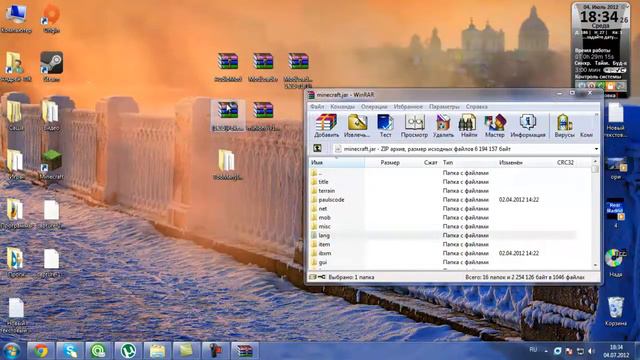Click the '02.04.2012 14:22' date in paulscode row

tap(519, 200)
